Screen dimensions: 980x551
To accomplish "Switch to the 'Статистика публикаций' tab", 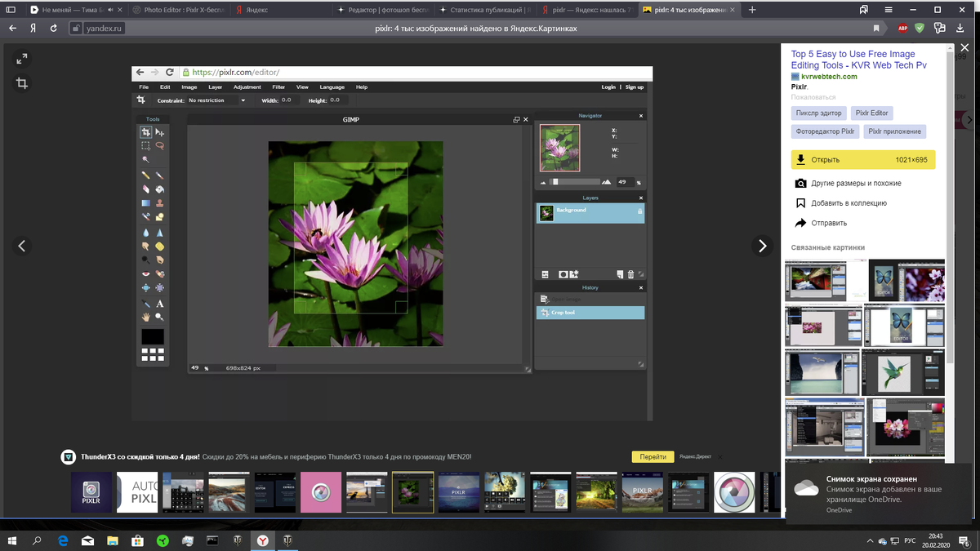I will coord(483,10).
